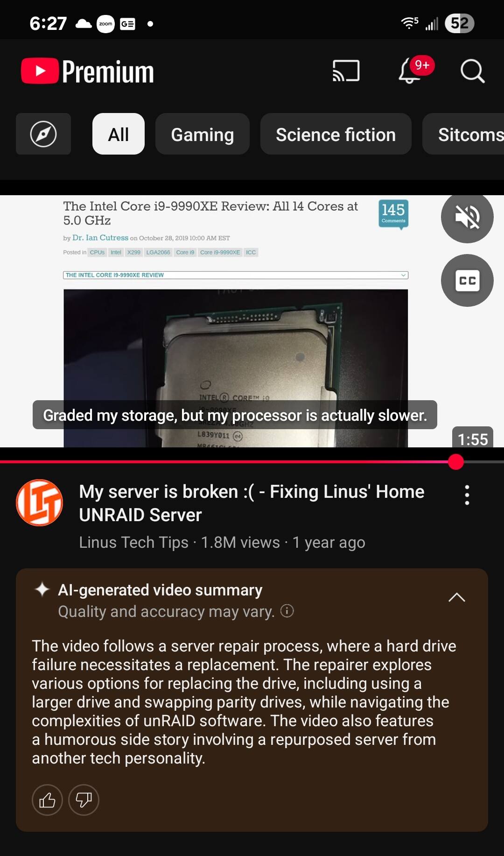The height and width of the screenshot is (856, 504).
Task: Go to YouTube Premium home logo
Action: 88,71
